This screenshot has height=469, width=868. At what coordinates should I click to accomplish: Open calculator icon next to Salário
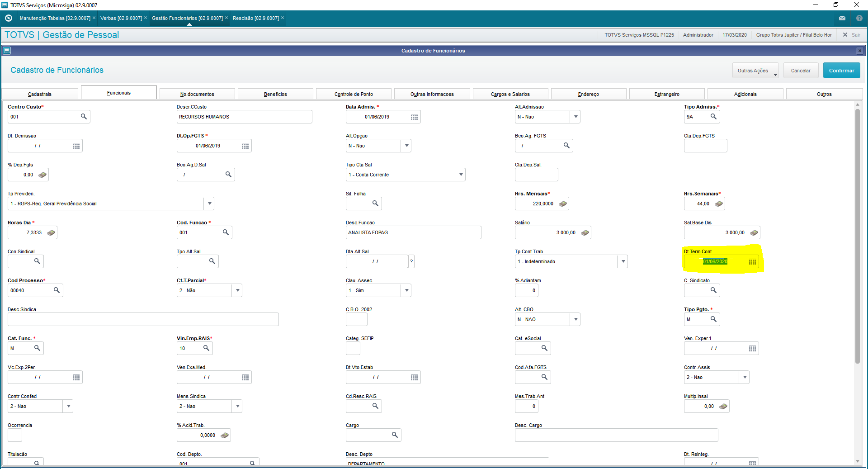click(585, 232)
